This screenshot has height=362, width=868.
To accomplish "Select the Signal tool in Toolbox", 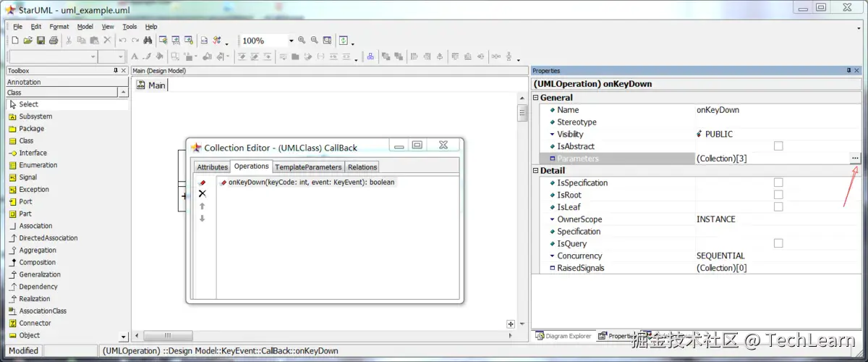I will [27, 177].
